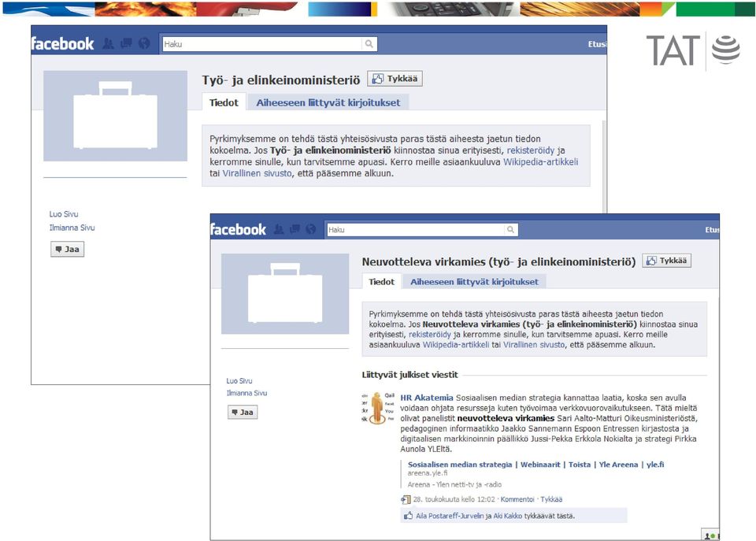
Task: Open Virallinen sivusto link on Työ- ja elinkeinoministeriö page
Action: click(257, 173)
